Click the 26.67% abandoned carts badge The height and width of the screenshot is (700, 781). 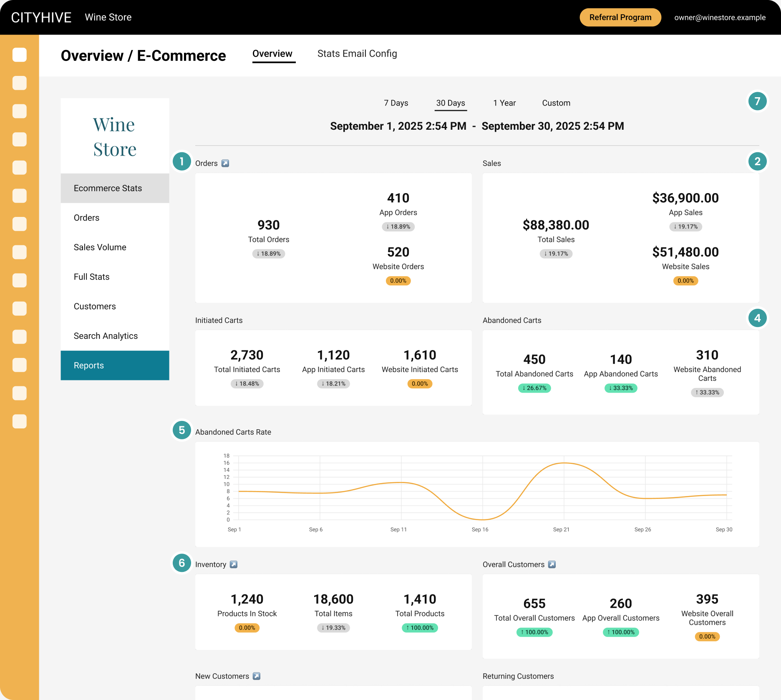534,388
